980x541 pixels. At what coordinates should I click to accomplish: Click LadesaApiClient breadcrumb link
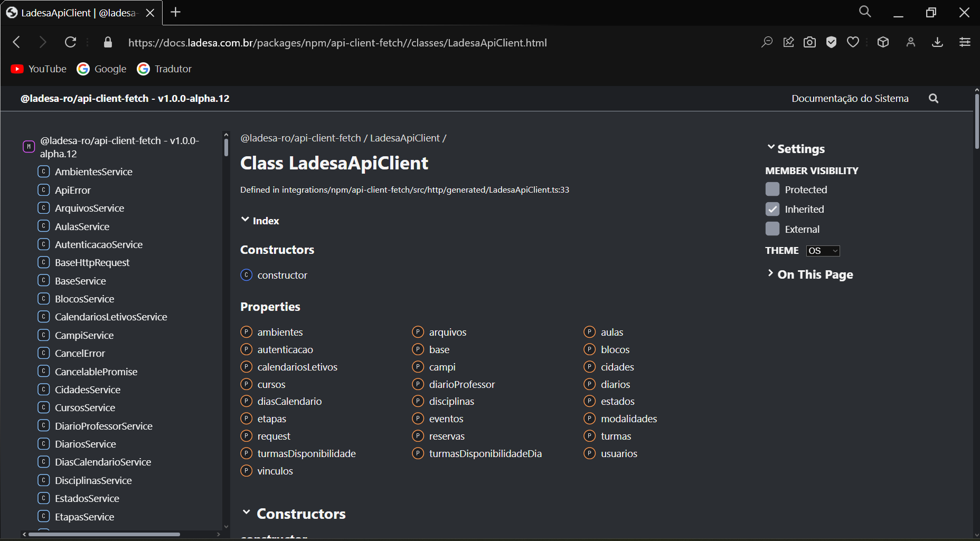[x=404, y=138]
